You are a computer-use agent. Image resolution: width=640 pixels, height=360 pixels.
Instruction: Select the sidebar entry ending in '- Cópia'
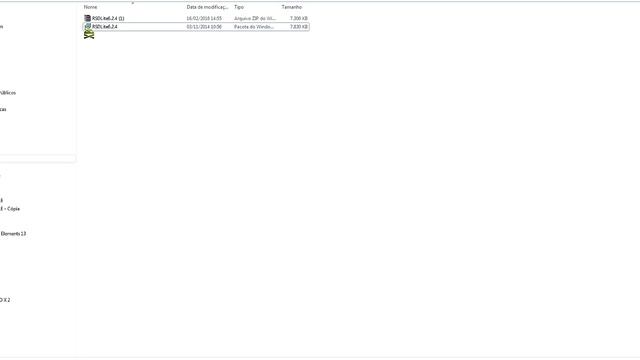10,209
